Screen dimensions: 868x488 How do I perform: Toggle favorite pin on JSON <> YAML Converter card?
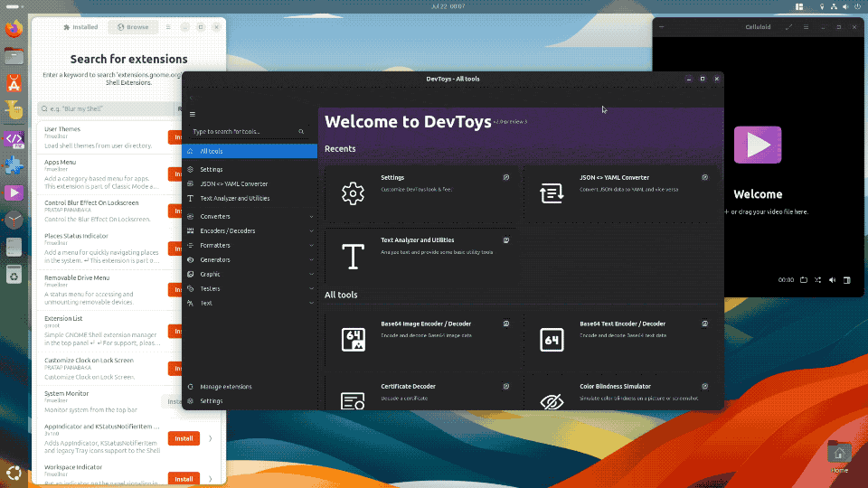coord(704,178)
